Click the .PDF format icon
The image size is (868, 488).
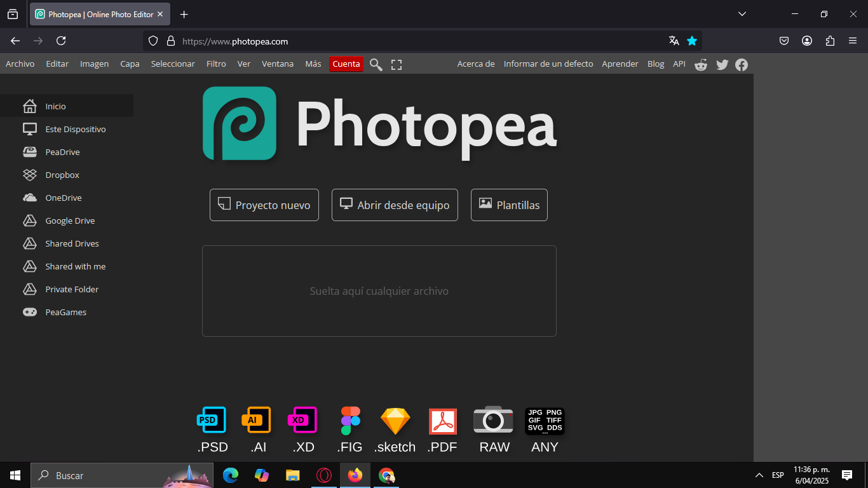coord(443,421)
